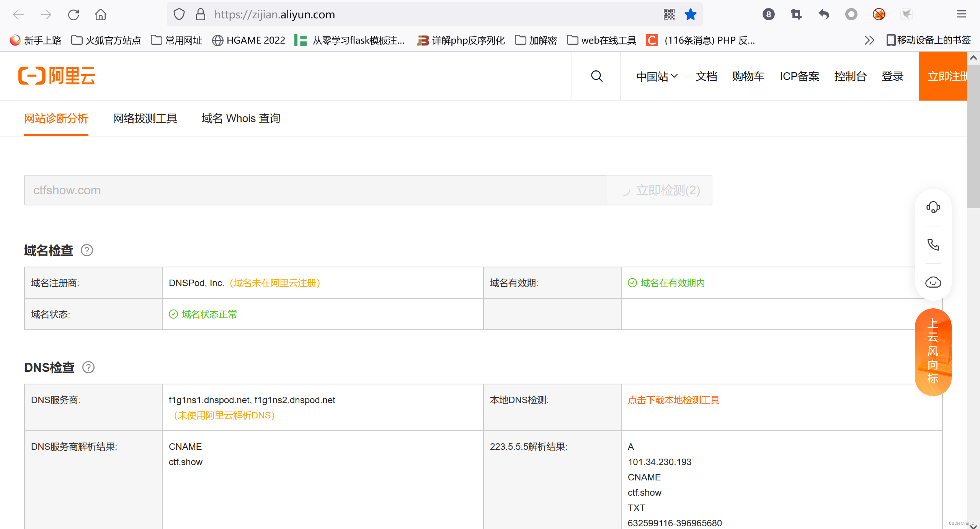Click the padlock site security icon
This screenshot has height=529, width=980.
(201, 15)
